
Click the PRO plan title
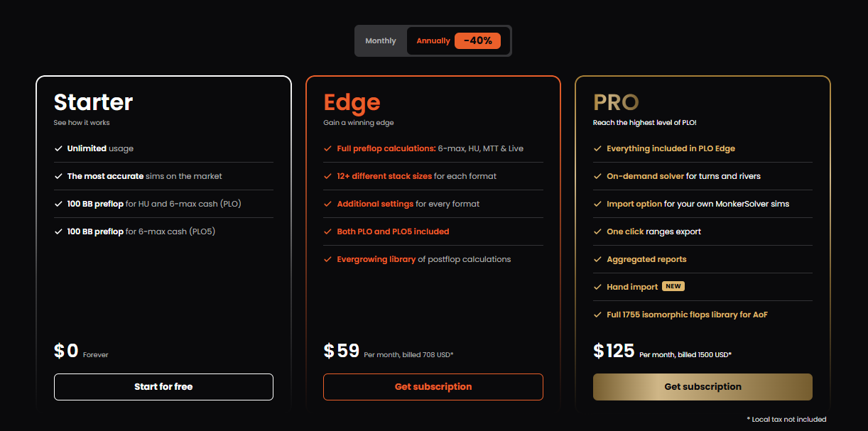616,102
